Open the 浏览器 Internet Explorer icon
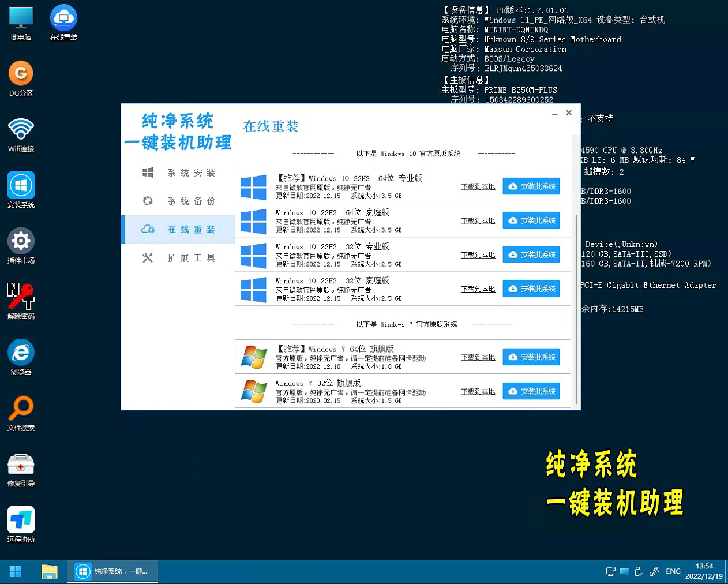728x584 pixels. pos(21,358)
